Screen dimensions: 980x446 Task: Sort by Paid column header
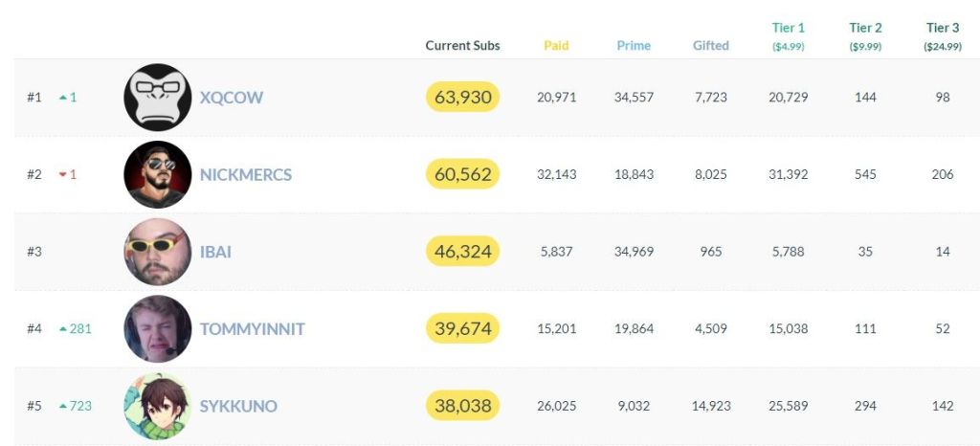tap(556, 46)
